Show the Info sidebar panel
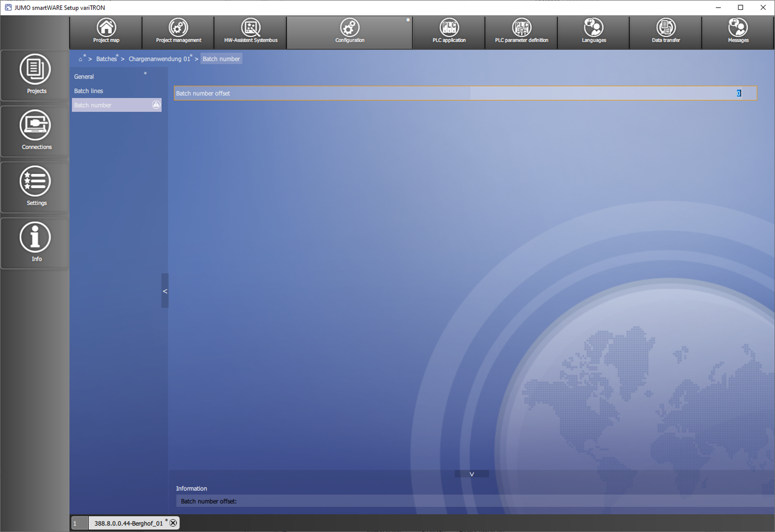The image size is (775, 532). 35,243
